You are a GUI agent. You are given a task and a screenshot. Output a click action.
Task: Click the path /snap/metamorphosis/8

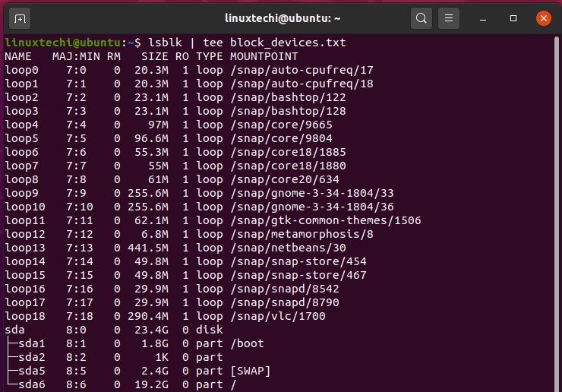point(302,234)
